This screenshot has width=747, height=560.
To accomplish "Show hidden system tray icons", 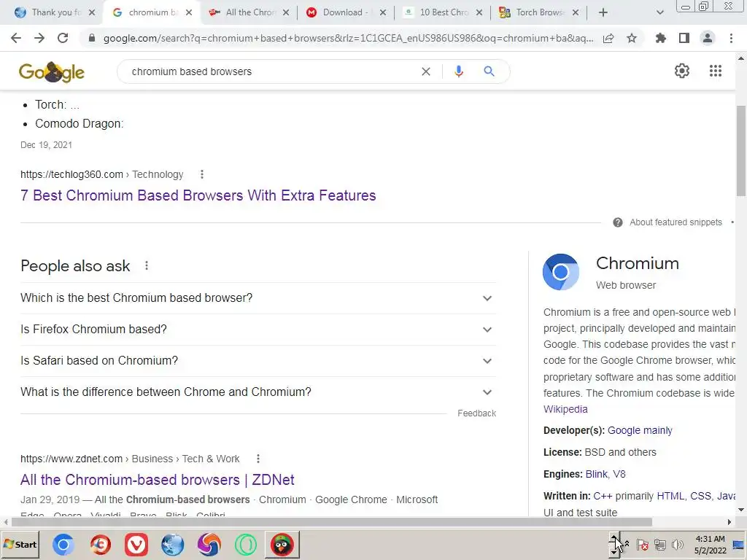I will (627, 544).
